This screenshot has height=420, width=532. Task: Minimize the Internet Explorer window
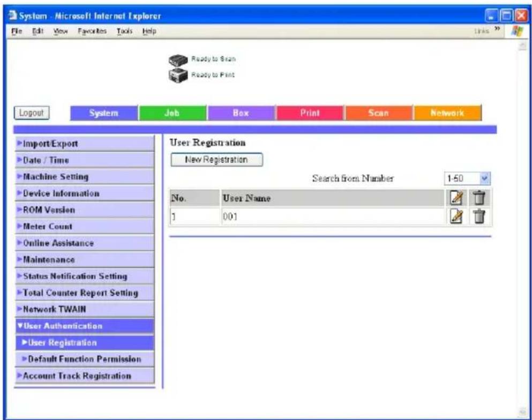pyautogui.click(x=492, y=16)
